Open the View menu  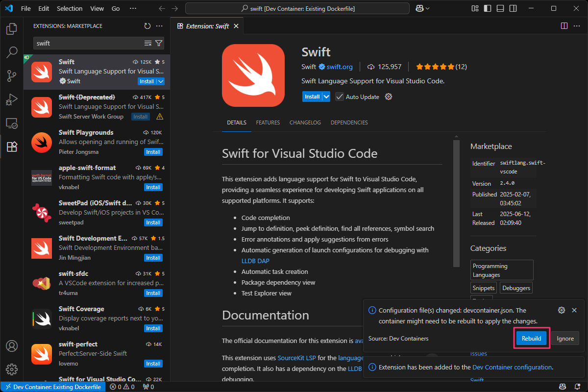(97, 8)
